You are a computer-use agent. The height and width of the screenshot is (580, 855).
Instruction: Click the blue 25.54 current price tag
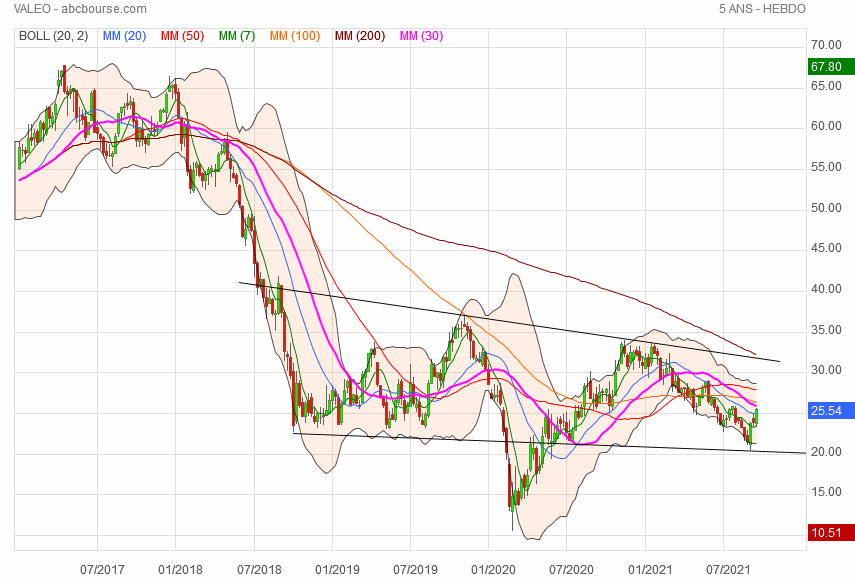coord(830,411)
